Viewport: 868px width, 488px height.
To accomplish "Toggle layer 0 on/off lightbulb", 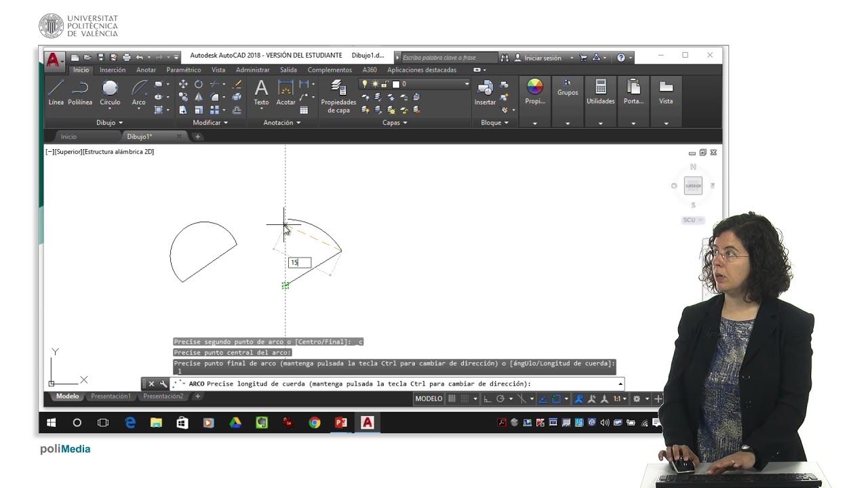I will coord(365,84).
